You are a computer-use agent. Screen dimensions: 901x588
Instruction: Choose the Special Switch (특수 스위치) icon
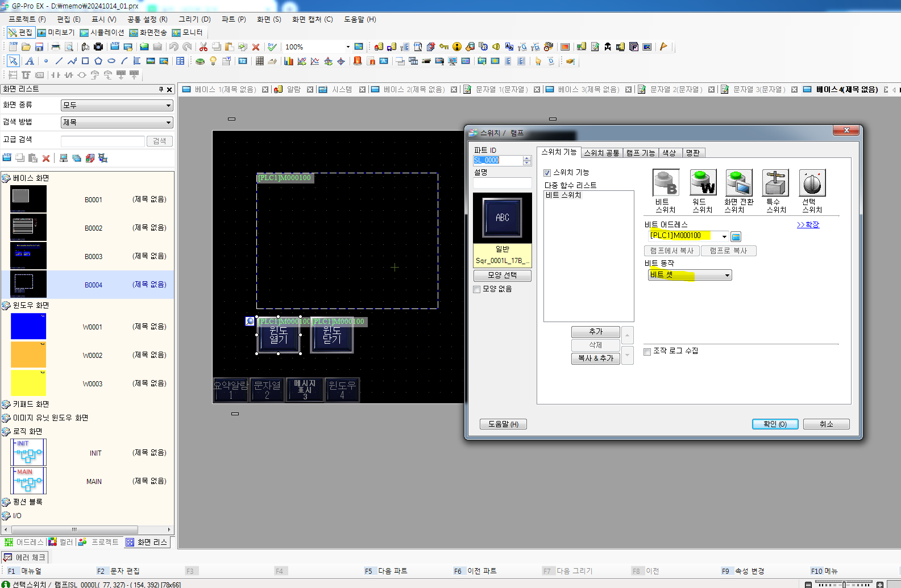coord(775,183)
